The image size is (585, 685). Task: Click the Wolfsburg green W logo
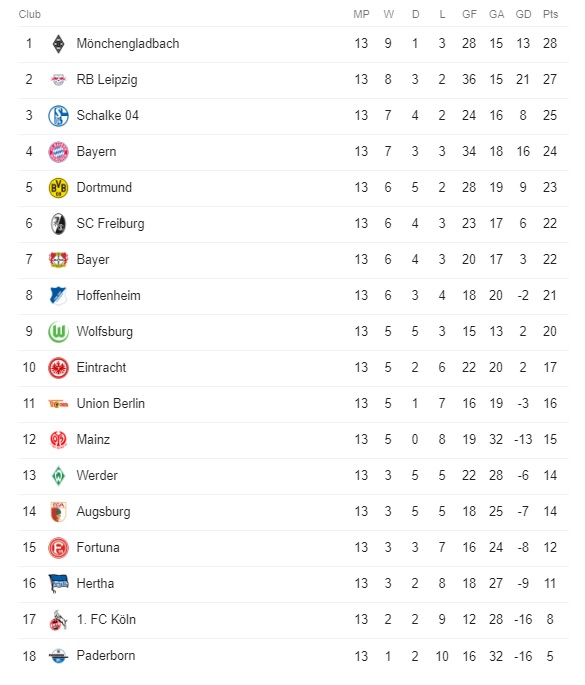point(58,332)
